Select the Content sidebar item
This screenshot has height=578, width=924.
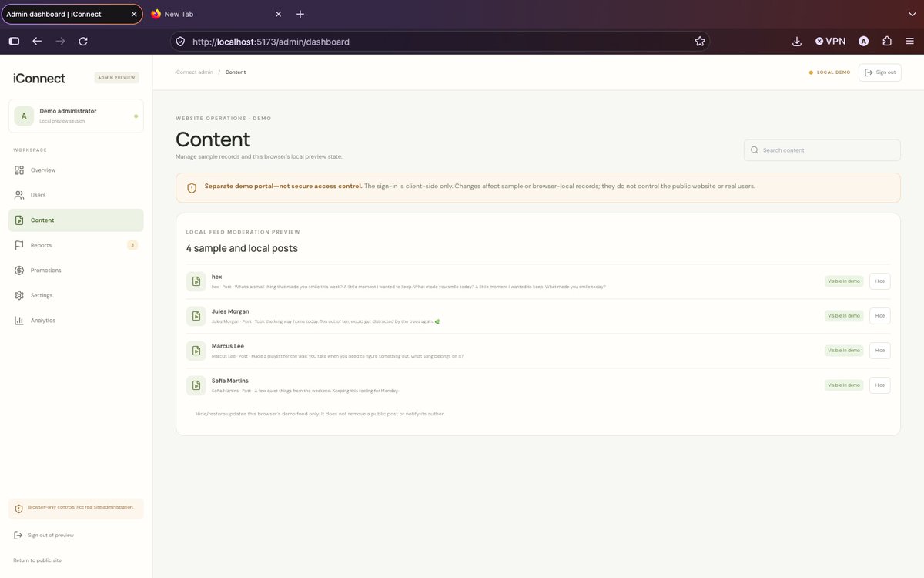pyautogui.click(x=75, y=220)
